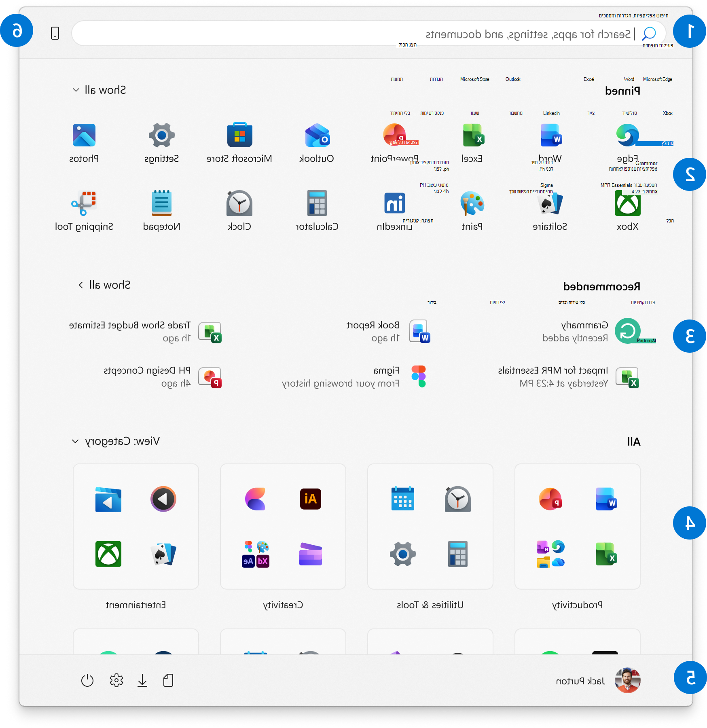Click the Utilities & Tools category label
The width and height of the screenshot is (707, 728).
click(x=430, y=605)
